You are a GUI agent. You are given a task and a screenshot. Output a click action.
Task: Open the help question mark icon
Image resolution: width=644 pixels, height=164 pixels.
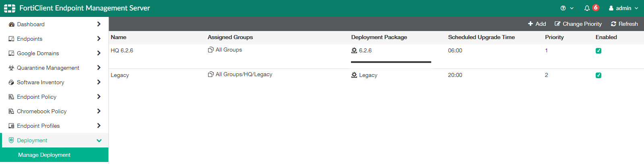[563, 8]
